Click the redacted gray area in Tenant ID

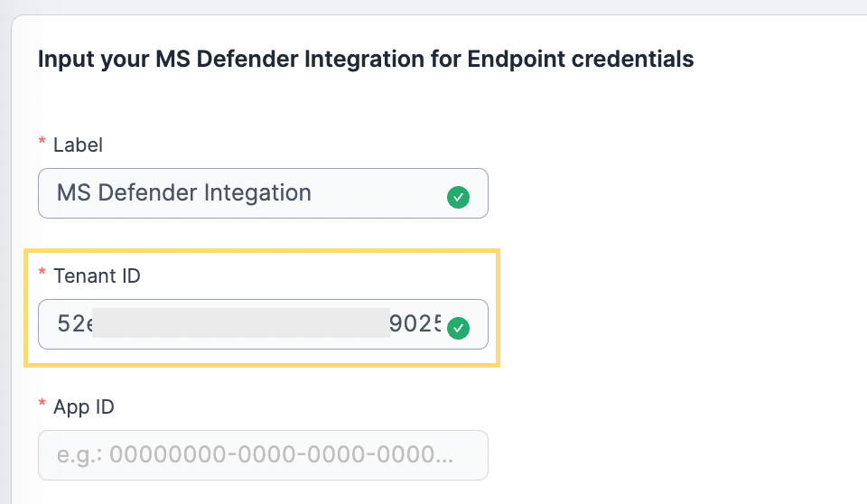coord(241,323)
